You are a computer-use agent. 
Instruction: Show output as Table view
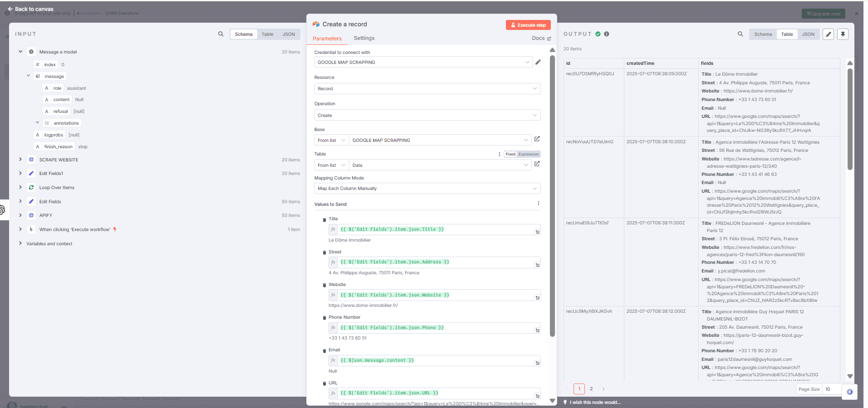[787, 34]
